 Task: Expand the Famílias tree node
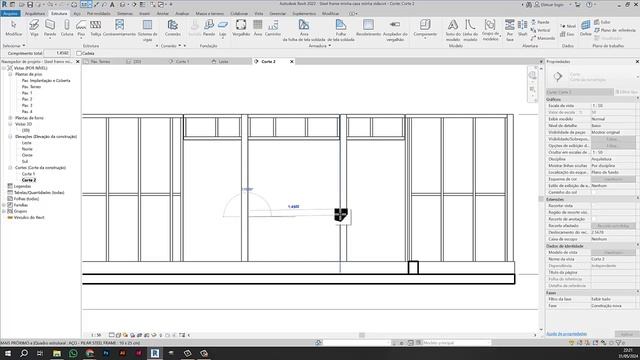click(x=4, y=205)
